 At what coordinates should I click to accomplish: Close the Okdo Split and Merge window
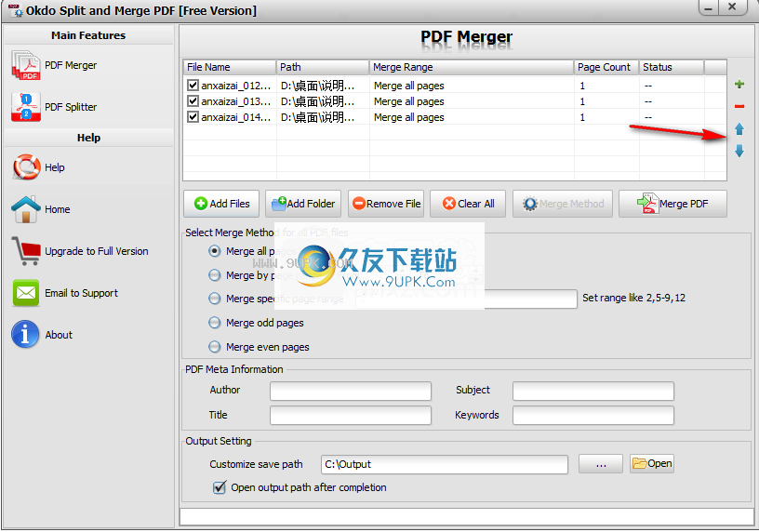[732, 7]
